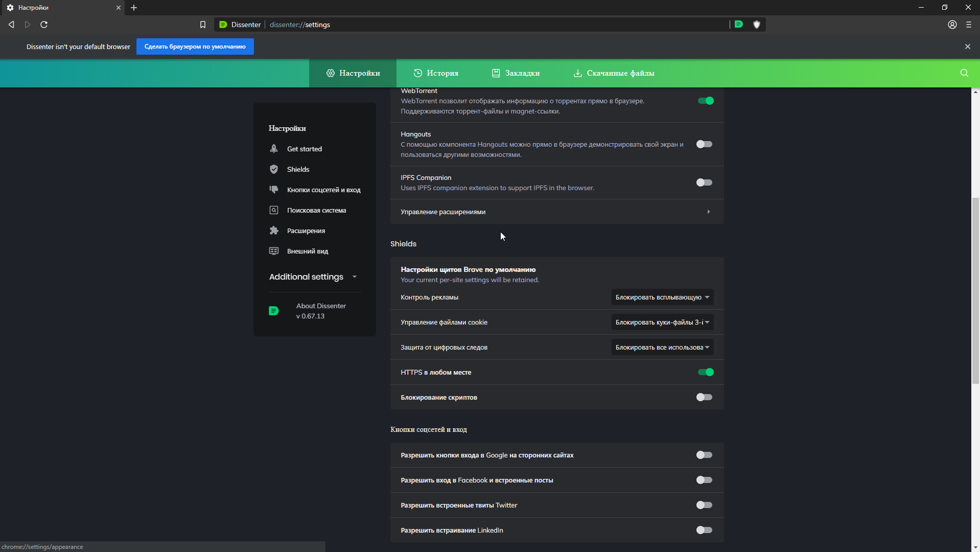The image size is (980, 552).
Task: Click the scrollbar down arrow
Action: coord(975,547)
